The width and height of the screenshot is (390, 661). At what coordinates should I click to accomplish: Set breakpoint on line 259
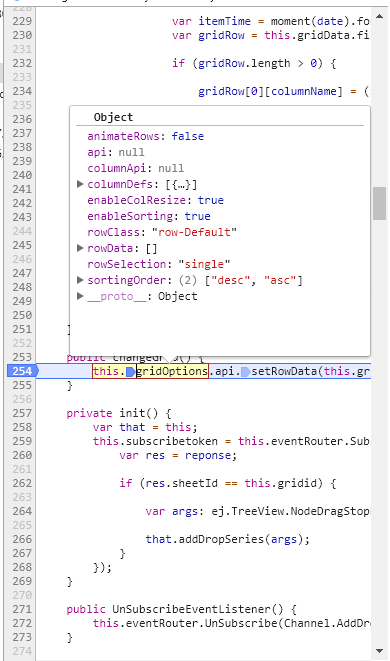click(22, 441)
